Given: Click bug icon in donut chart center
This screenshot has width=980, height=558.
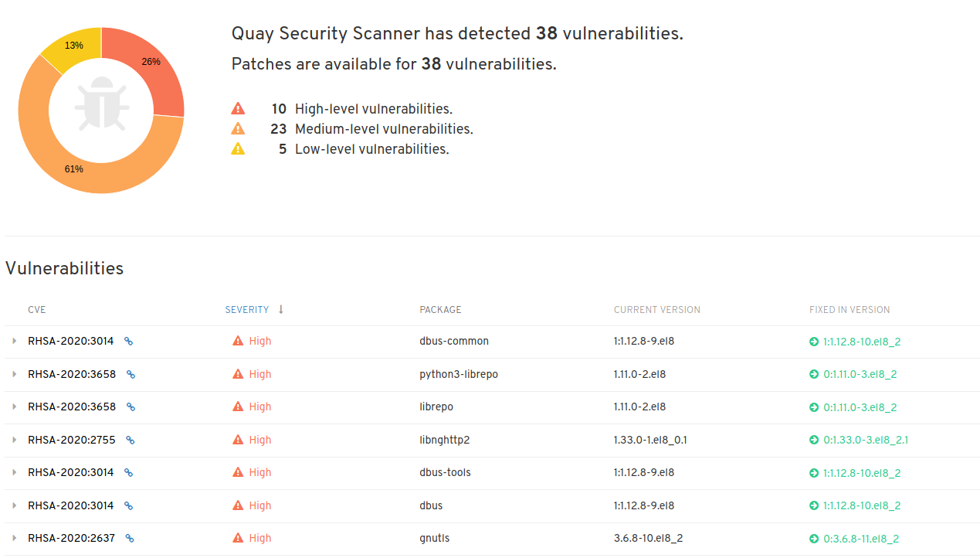Looking at the screenshot, I should click(102, 103).
